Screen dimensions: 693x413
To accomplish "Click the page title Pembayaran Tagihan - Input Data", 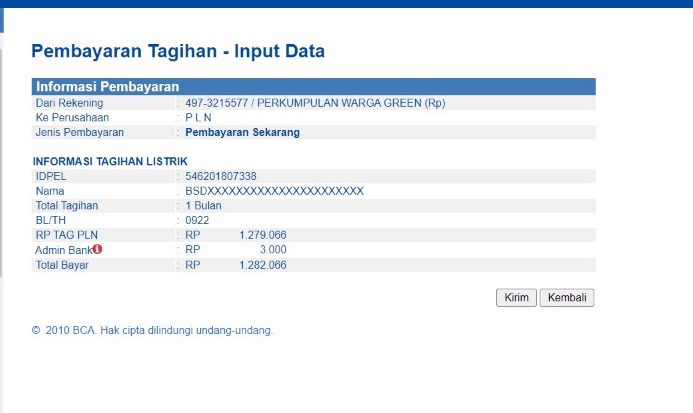I will 178,51.
